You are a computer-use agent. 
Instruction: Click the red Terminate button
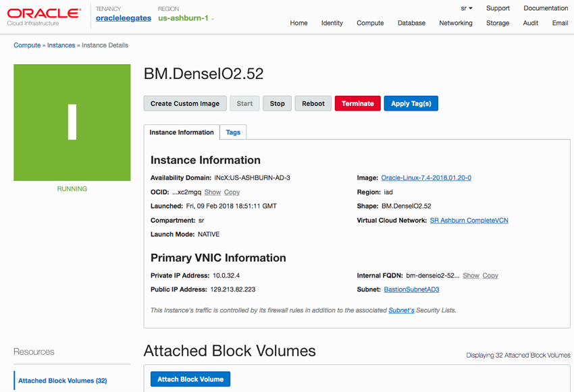358,103
